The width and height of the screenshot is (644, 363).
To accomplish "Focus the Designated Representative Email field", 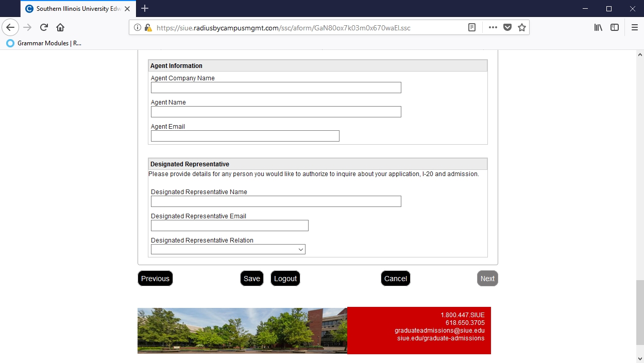I will tap(229, 226).
